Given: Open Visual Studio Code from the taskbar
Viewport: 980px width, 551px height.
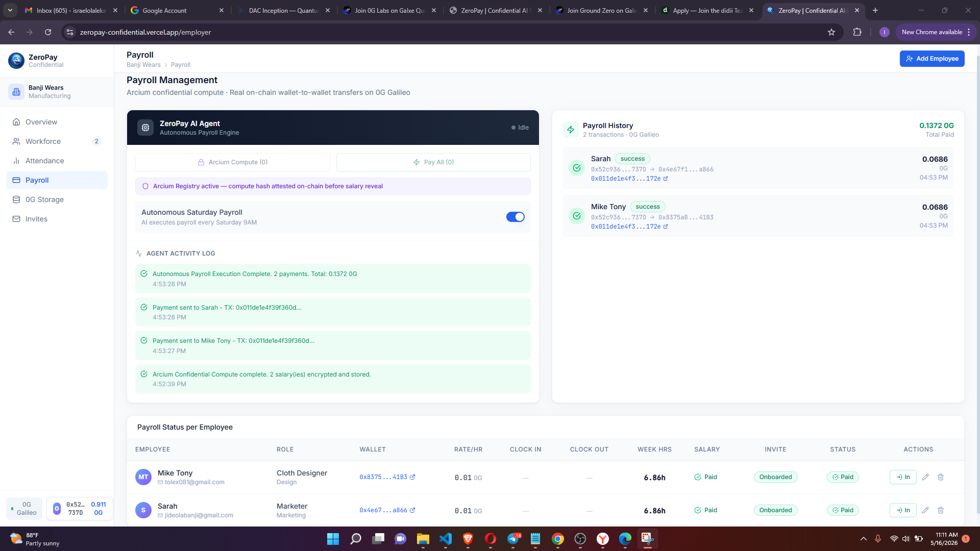Looking at the screenshot, I should (x=446, y=539).
